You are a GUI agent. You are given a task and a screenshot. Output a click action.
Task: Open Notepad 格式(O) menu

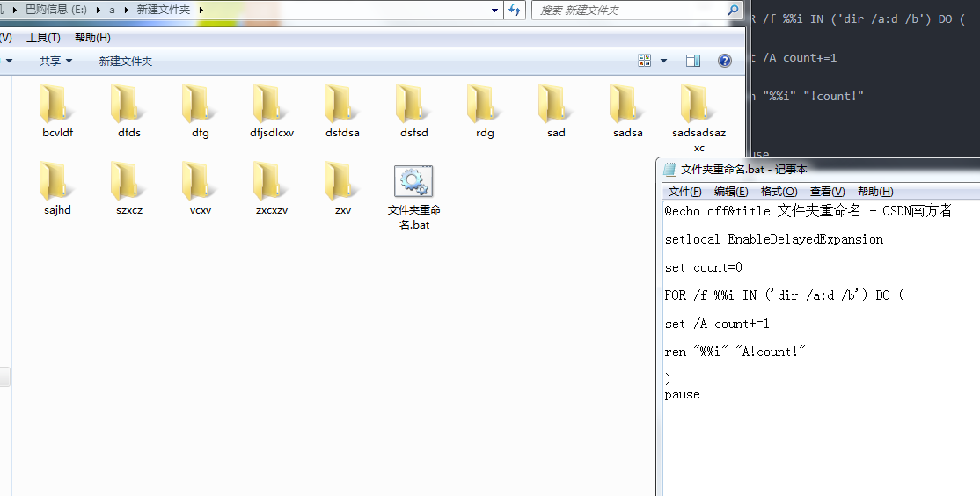tap(779, 192)
